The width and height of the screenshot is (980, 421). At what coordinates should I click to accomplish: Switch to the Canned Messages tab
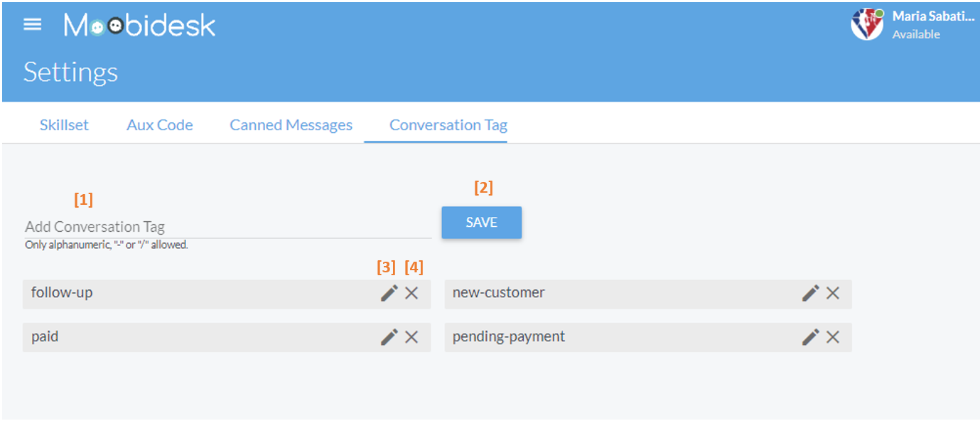tap(291, 124)
